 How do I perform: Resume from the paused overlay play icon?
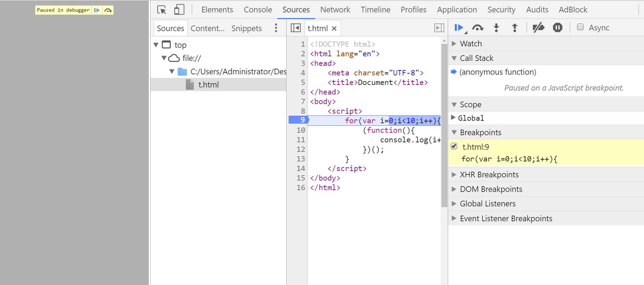(97, 10)
